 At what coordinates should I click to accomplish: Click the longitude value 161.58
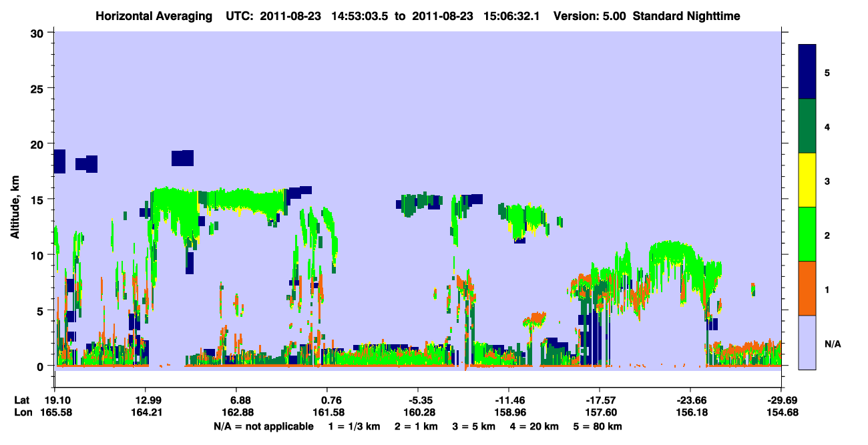tap(327, 412)
